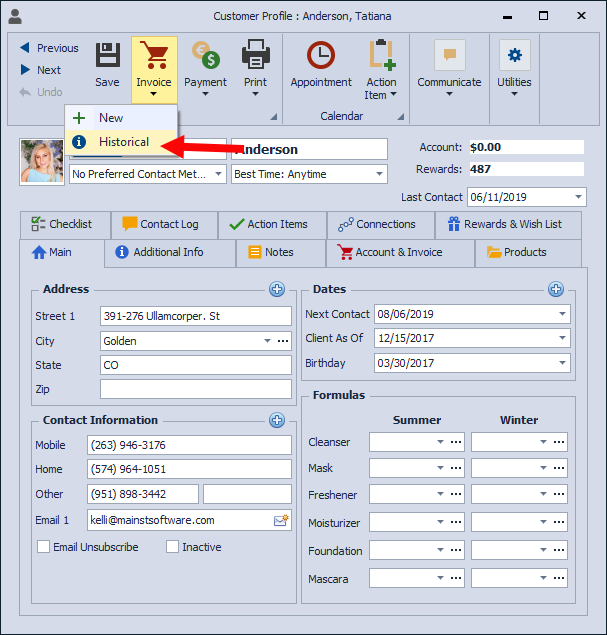
Task: Add new date with plus icon
Action: (x=556, y=289)
